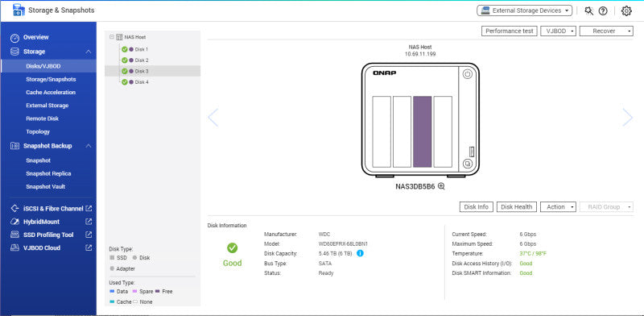Open Snapshot Vault in the sidebar

pos(46,187)
